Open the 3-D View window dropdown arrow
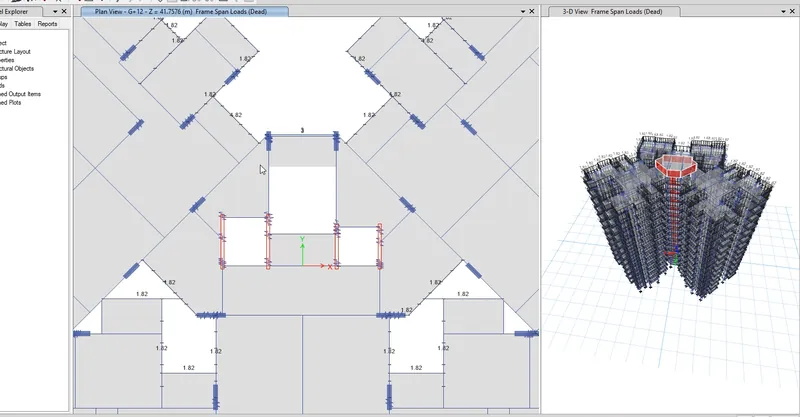Viewport: 800px width, 417px height. click(x=784, y=11)
